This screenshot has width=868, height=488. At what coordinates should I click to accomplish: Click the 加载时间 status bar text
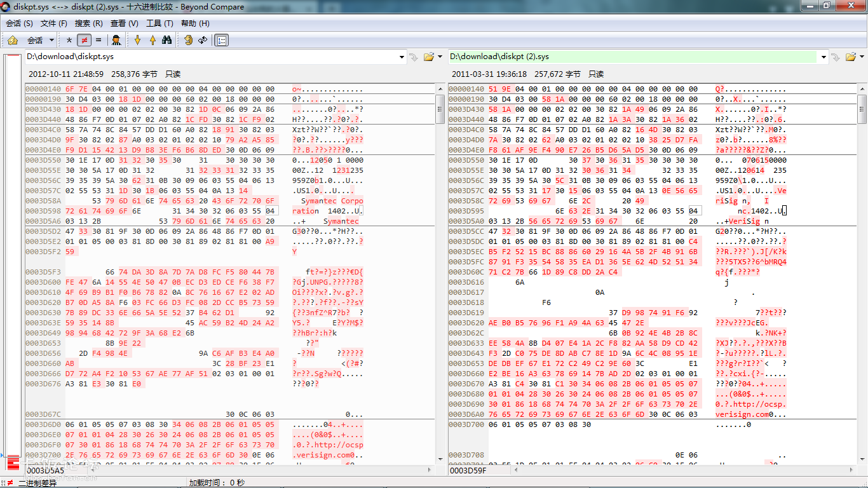(x=217, y=483)
